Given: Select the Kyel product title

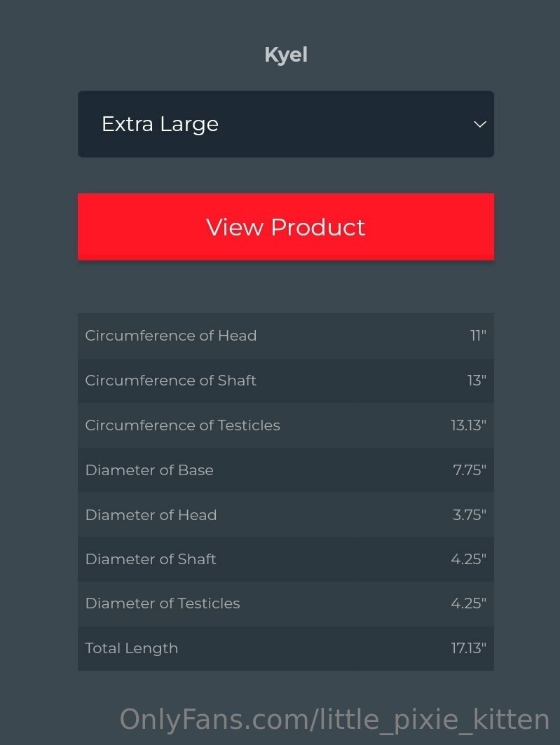Looking at the screenshot, I should tap(286, 55).
